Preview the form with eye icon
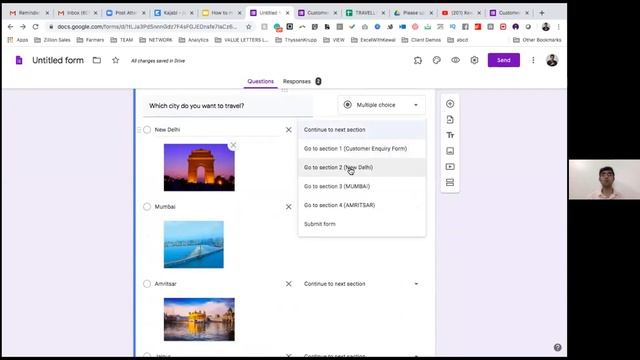 (x=455, y=60)
